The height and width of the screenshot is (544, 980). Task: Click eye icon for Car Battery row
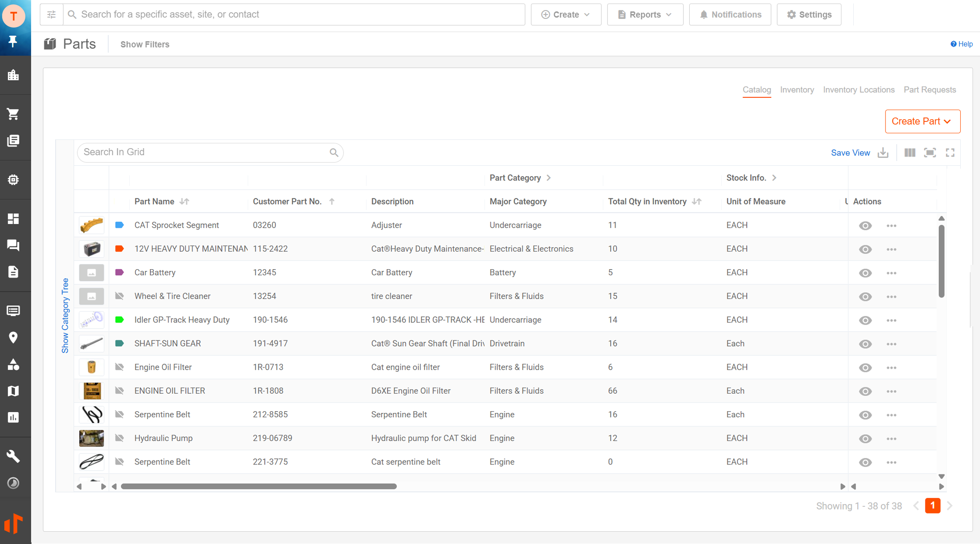[x=865, y=273]
